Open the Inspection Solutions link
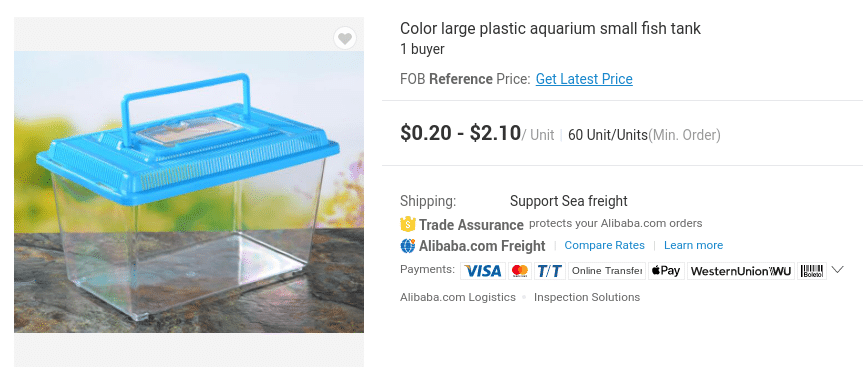The image size is (863, 375). tap(587, 297)
